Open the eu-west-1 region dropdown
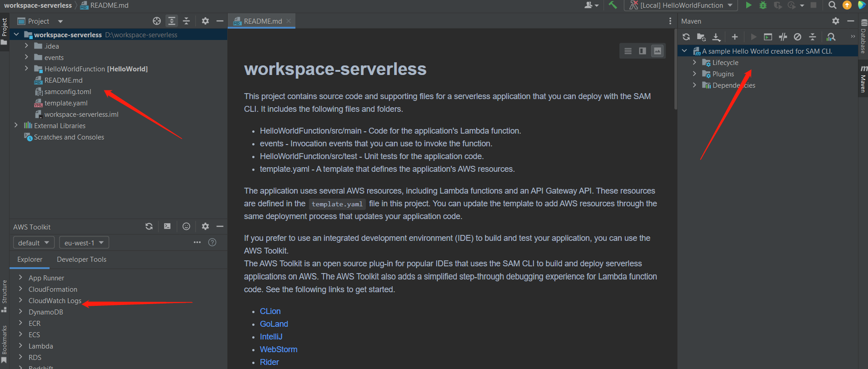 click(x=84, y=243)
